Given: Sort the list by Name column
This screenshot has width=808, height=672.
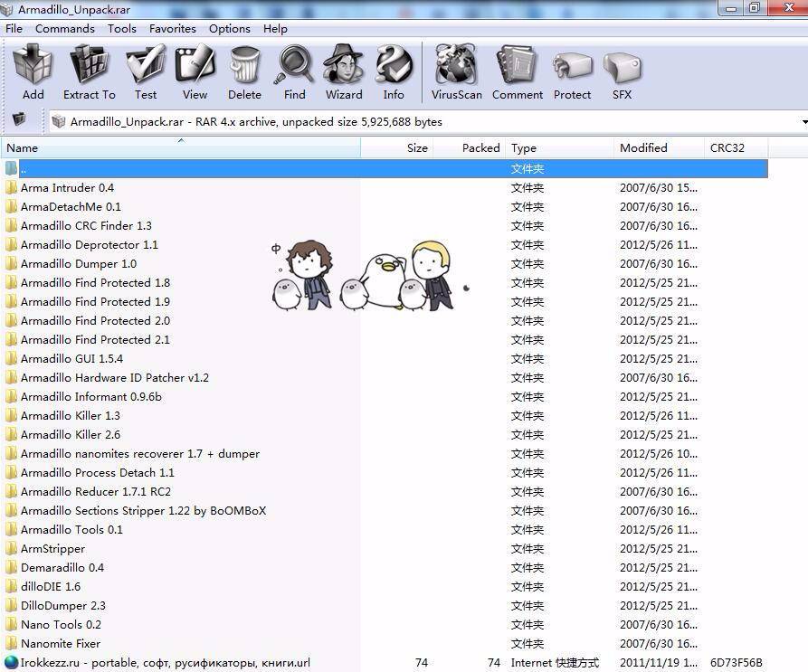Looking at the screenshot, I should [x=180, y=148].
